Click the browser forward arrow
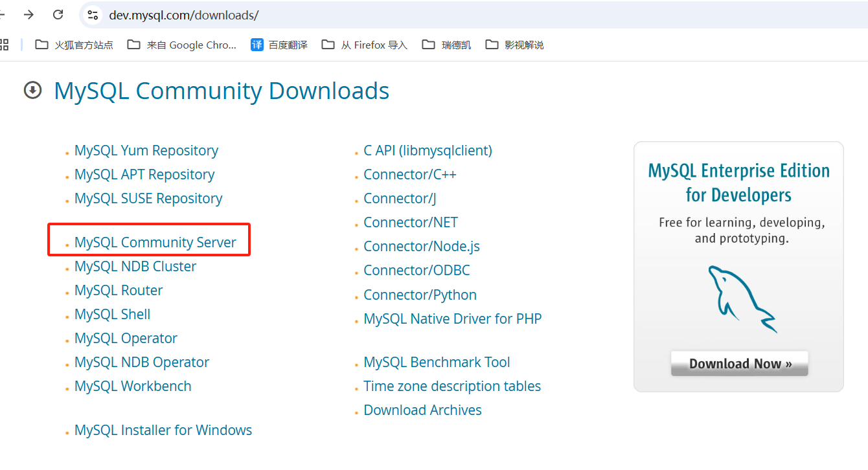The image size is (868, 470). [27, 14]
